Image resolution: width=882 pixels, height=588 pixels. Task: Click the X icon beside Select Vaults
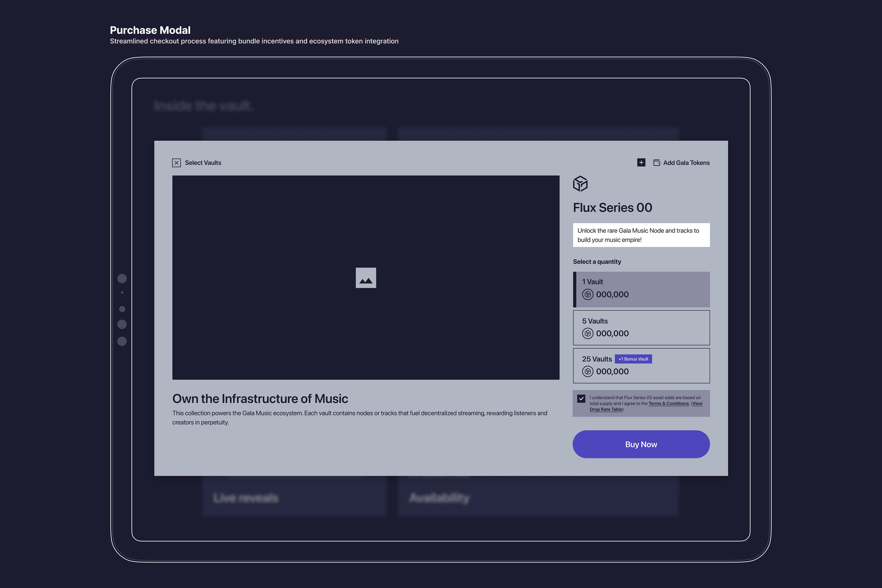[176, 163]
